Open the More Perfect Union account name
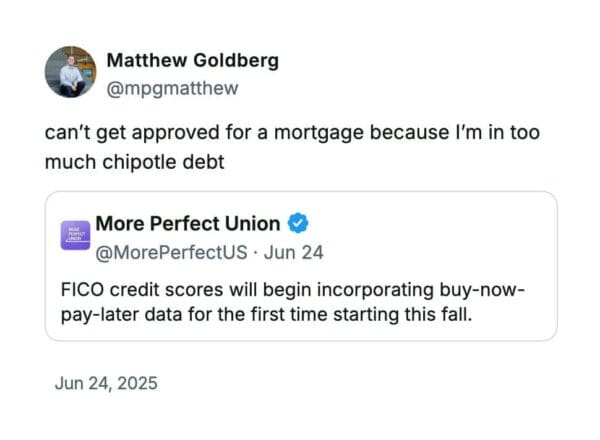Image resolution: width=600 pixels, height=440 pixels. pos(187,223)
